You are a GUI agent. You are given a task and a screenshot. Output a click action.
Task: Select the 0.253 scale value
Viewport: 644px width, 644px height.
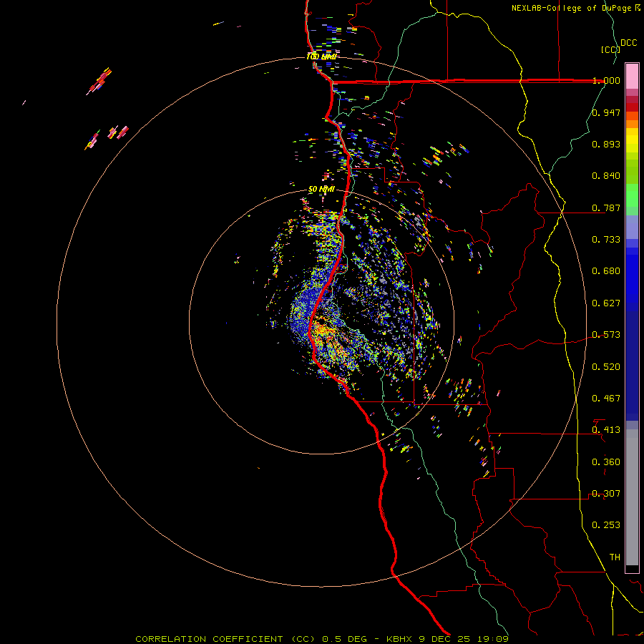coord(606,525)
